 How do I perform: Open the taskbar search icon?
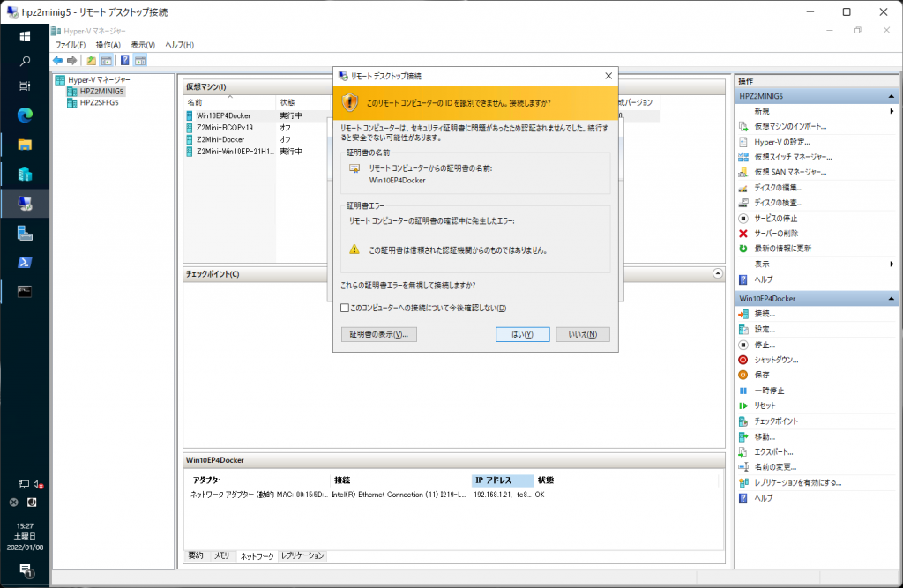25,61
